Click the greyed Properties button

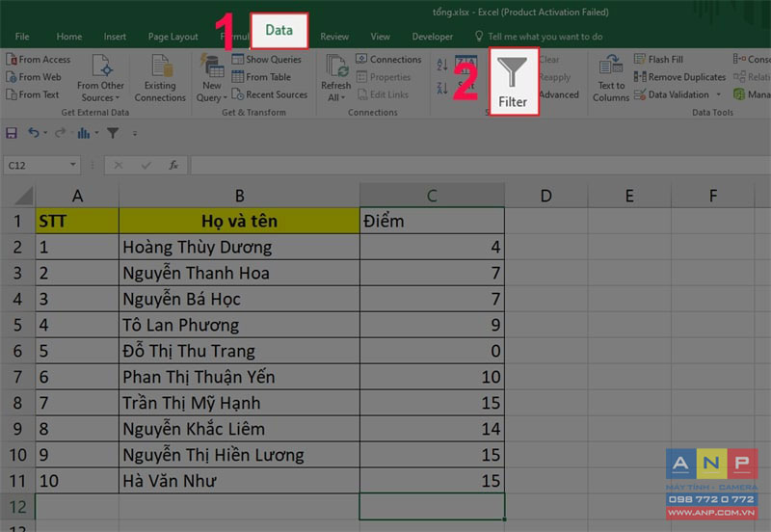point(383,77)
